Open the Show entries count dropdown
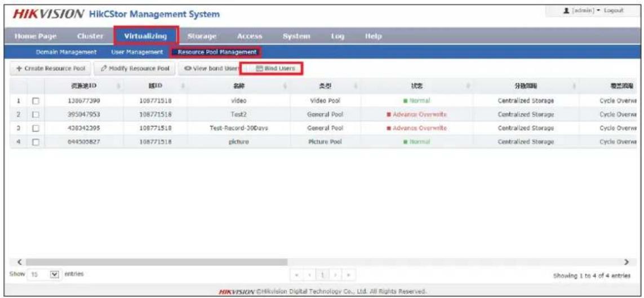 (x=45, y=273)
